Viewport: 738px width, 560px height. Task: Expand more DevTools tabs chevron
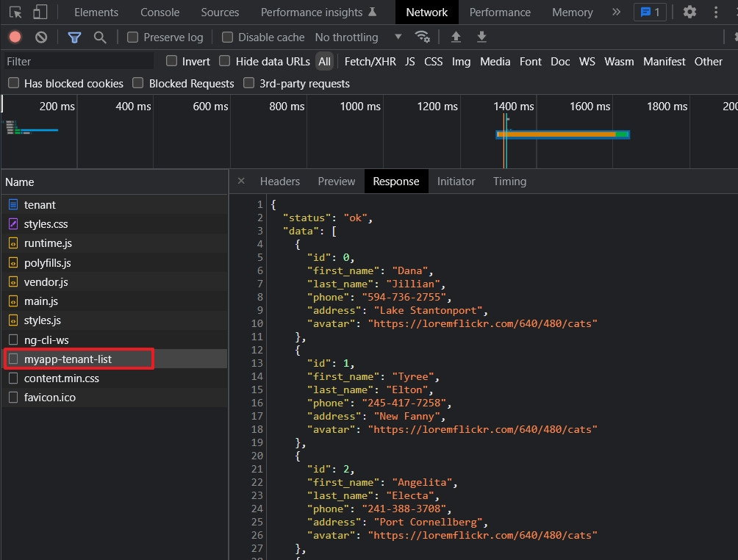616,12
